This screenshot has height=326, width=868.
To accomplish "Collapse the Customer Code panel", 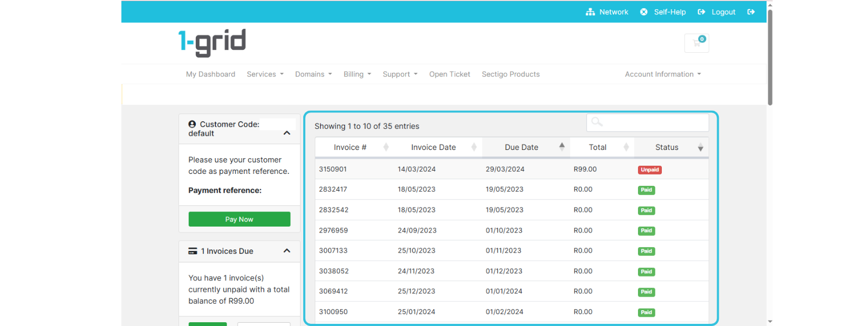I will coord(287,133).
